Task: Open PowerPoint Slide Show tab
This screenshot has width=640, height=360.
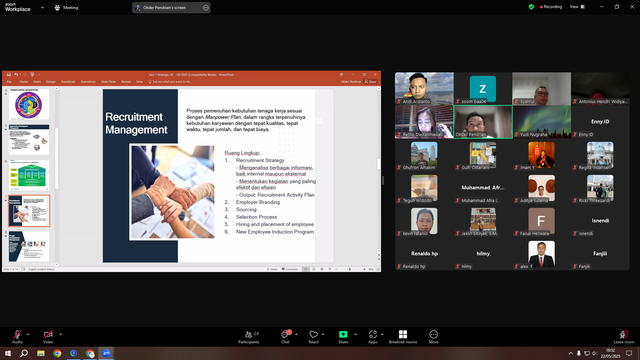Action: [108, 82]
